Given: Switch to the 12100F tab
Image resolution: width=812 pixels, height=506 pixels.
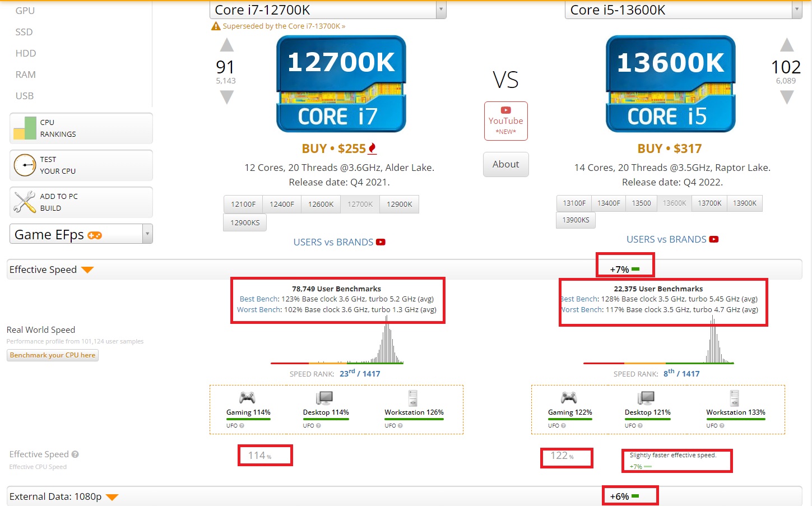Looking at the screenshot, I should [x=243, y=204].
